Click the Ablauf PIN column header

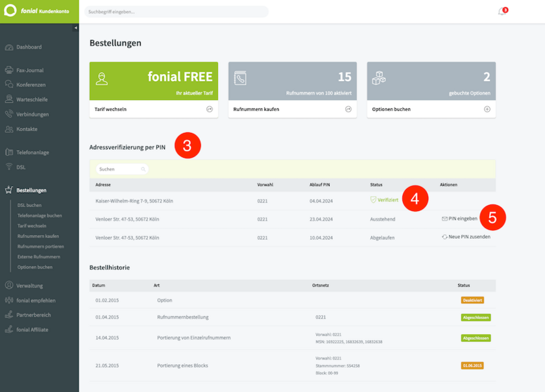(320, 185)
